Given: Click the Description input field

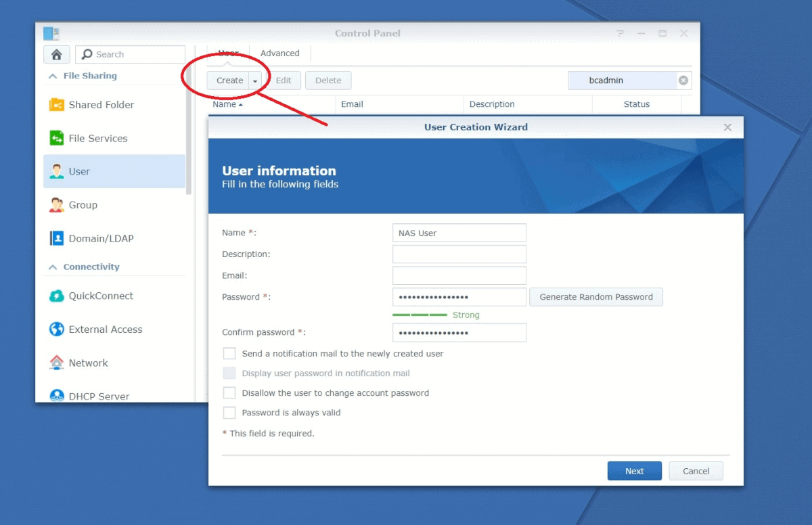Looking at the screenshot, I should (459, 254).
